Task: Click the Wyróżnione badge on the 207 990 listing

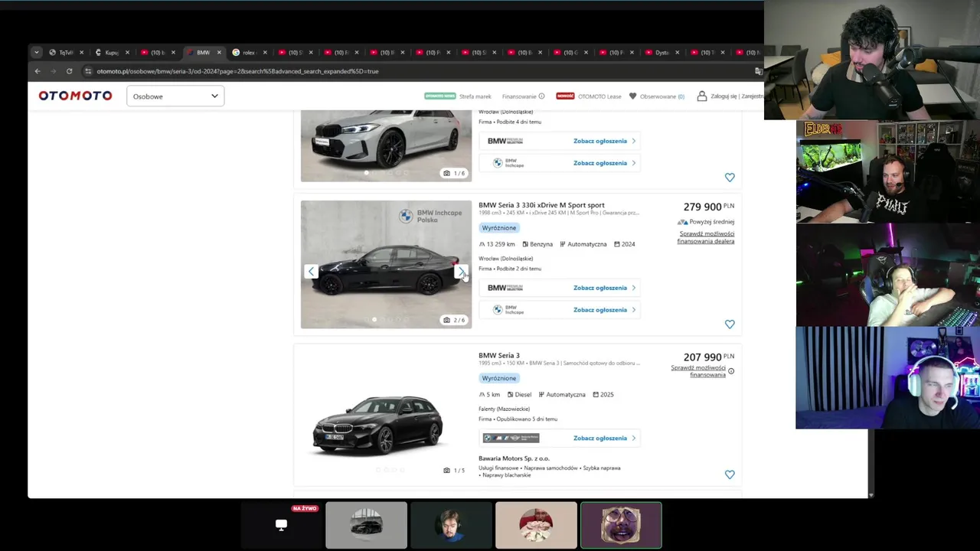Action: (499, 378)
